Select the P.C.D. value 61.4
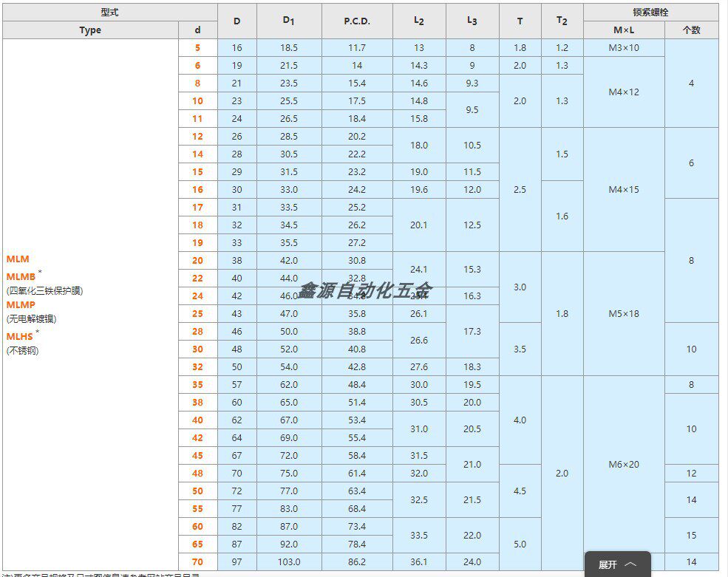Image resolution: width=728 pixels, height=577 pixels. click(x=357, y=473)
